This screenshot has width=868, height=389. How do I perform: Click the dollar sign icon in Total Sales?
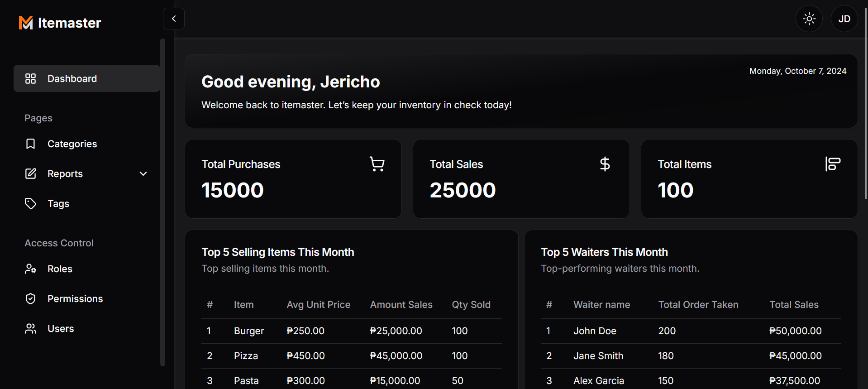(605, 164)
